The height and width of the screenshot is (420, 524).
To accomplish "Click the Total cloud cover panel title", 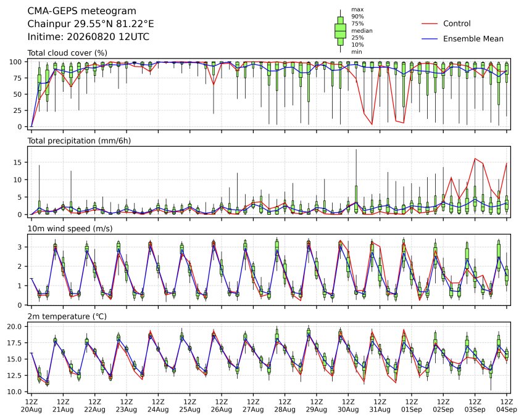I will [67, 53].
